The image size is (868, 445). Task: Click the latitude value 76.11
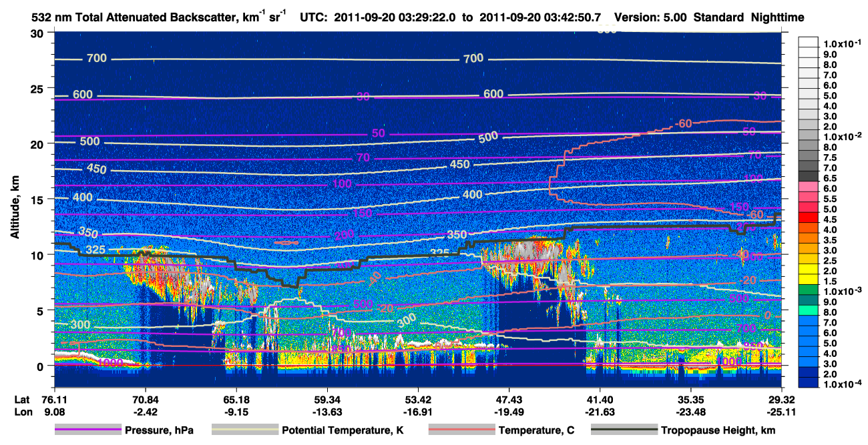click(53, 399)
